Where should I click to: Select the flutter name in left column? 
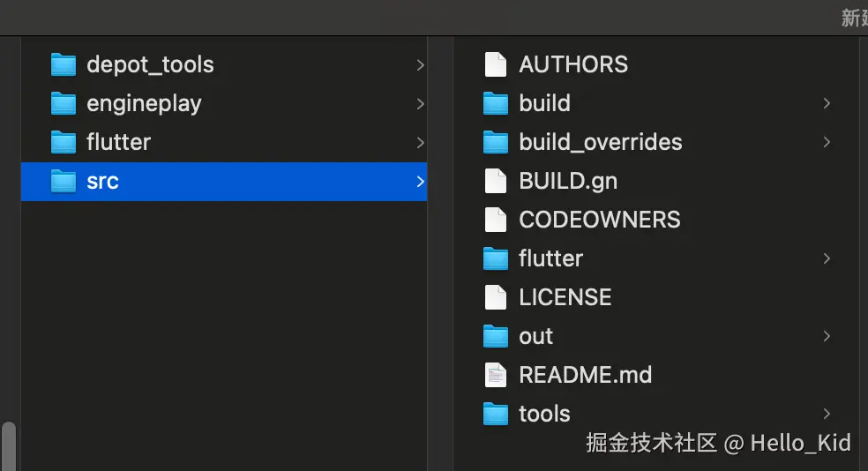click(x=118, y=142)
